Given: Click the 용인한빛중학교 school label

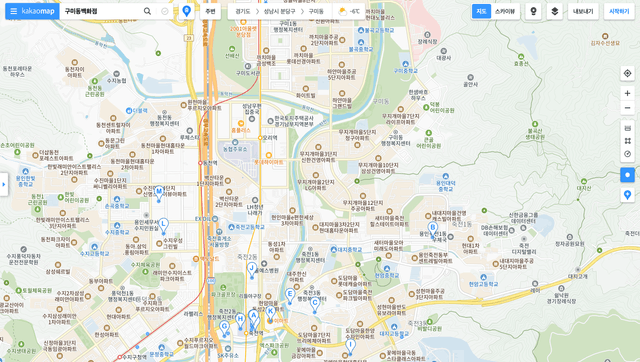Looking at the screenshot, I should point(25,181).
